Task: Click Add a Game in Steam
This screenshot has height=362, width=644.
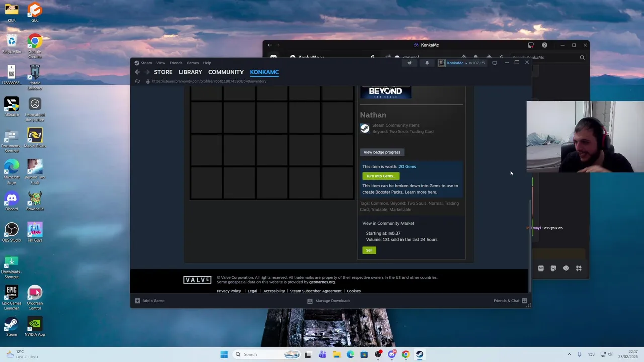Action: coord(149,301)
